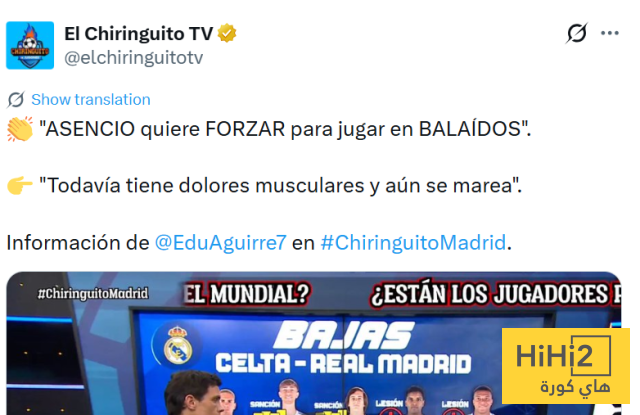Click the pointing hand emoji
This screenshot has width=640, height=415.
tap(20, 186)
